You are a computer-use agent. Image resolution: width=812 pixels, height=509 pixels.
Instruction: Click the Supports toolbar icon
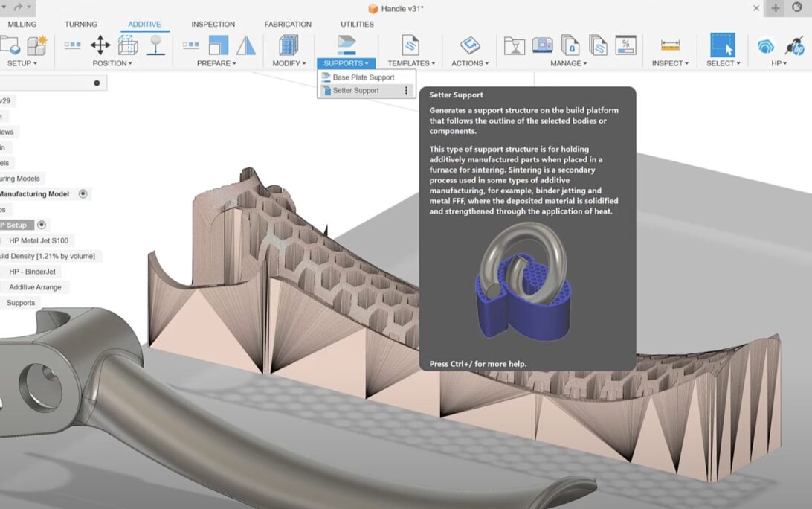pyautogui.click(x=347, y=44)
